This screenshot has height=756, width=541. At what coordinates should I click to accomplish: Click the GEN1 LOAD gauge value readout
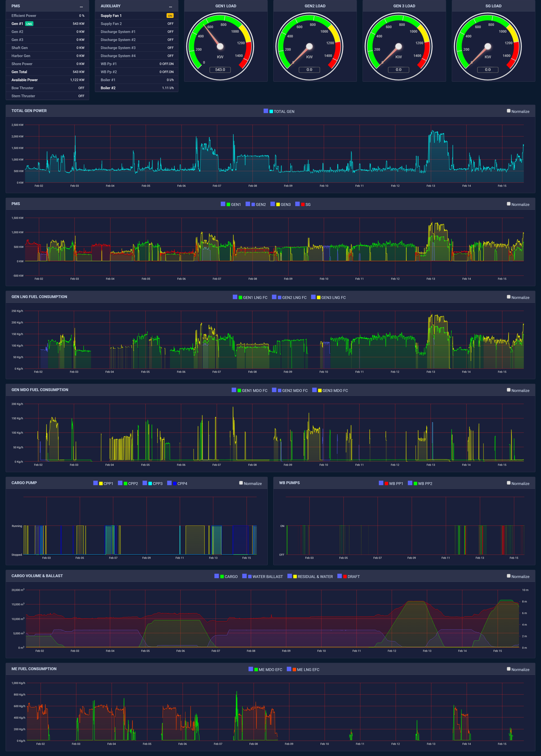point(220,70)
